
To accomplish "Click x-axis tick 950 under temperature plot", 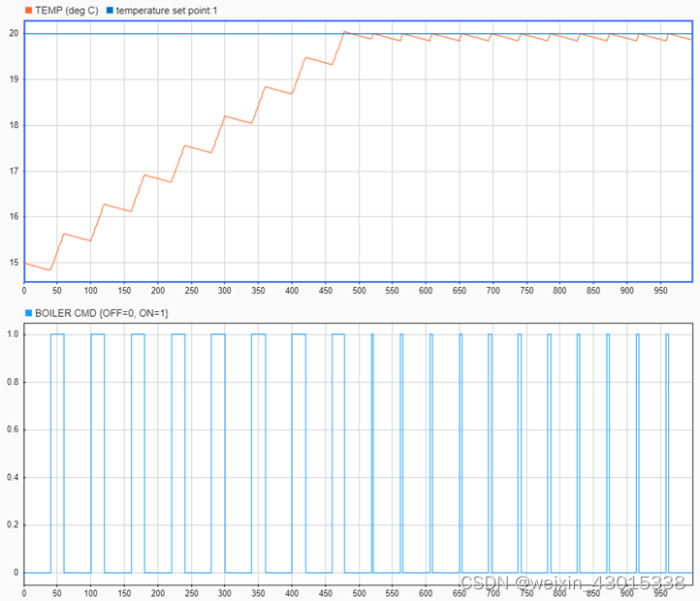I will pos(660,291).
